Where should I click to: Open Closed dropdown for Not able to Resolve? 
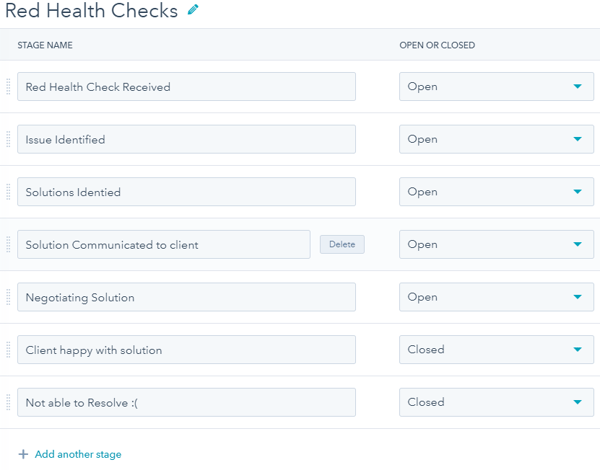tap(496, 402)
